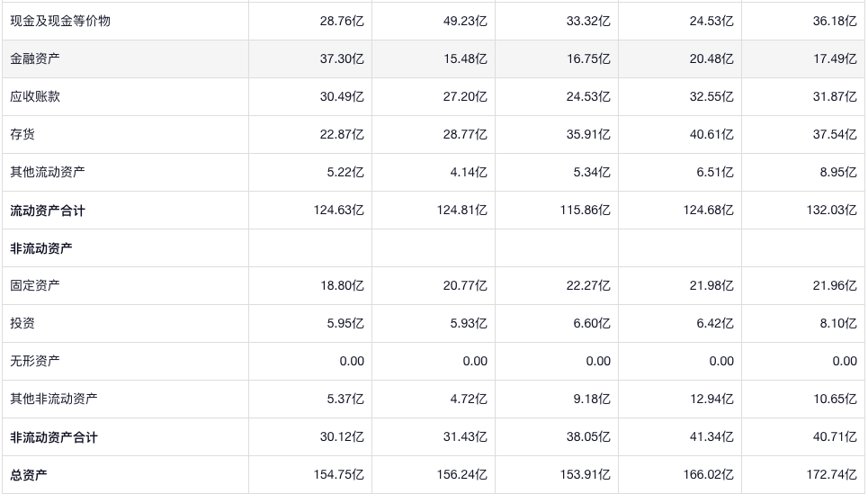Screen dimensions: 868x494
Task: Click the 固定资产 row label
Action: pos(36,285)
